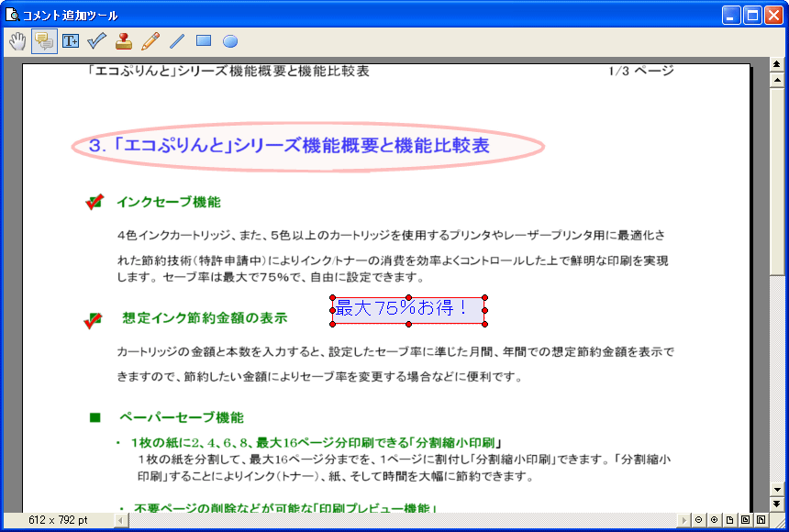Click the top-center handle of text annotation

408,297
